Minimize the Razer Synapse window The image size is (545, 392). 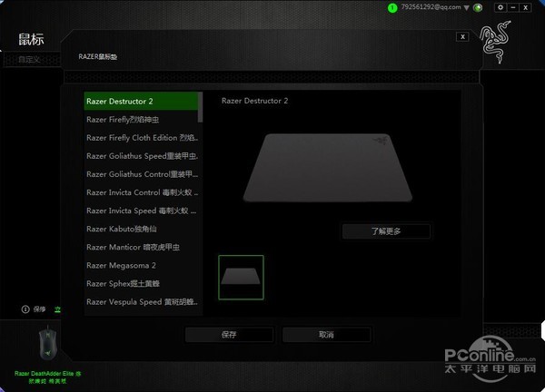click(513, 7)
